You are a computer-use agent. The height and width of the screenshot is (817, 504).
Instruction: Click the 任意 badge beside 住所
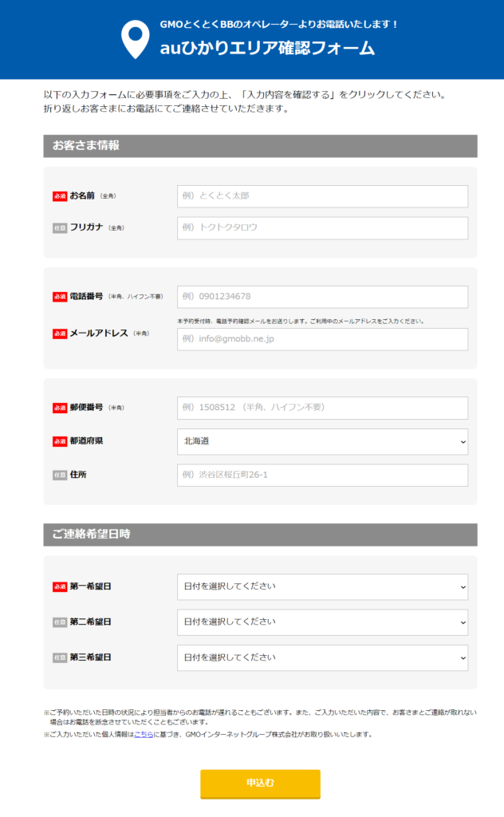point(60,475)
